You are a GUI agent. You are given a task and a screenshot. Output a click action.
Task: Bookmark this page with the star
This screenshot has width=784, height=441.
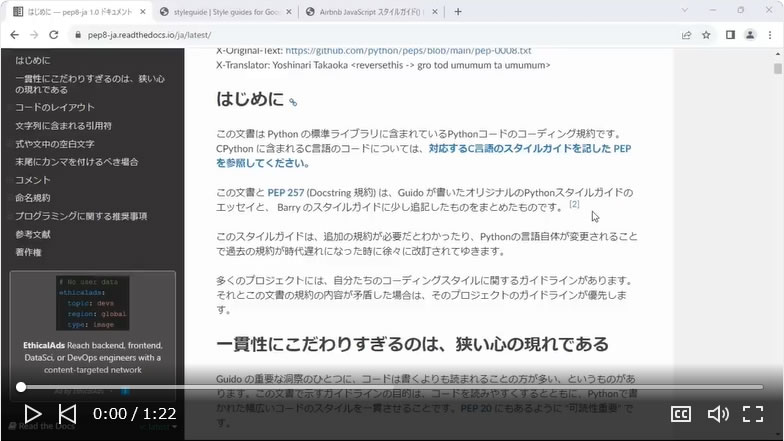pyautogui.click(x=706, y=35)
